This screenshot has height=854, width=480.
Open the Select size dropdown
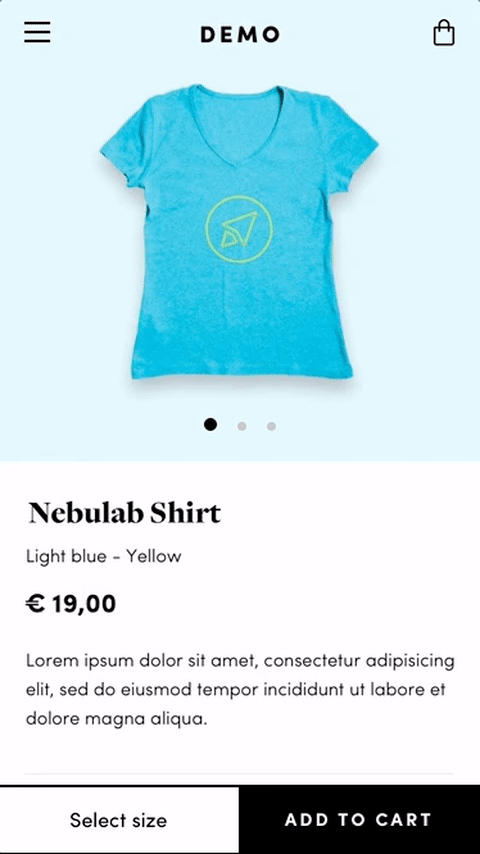pos(119,819)
